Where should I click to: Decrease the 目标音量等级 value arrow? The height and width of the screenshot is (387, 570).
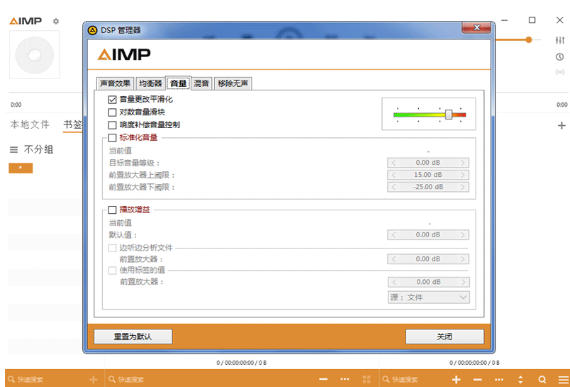[393, 163]
